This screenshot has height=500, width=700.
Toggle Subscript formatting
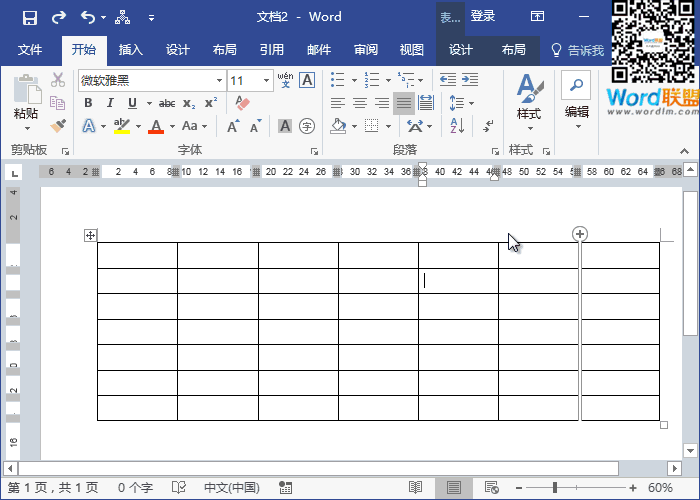coord(189,104)
